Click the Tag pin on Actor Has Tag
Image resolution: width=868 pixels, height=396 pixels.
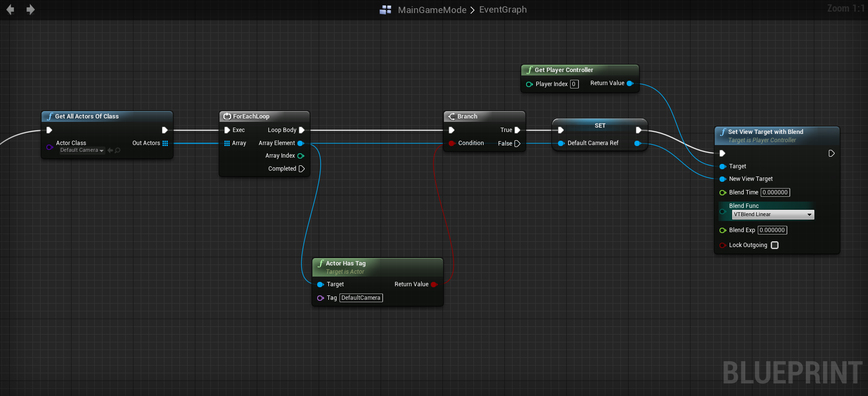tap(320, 298)
